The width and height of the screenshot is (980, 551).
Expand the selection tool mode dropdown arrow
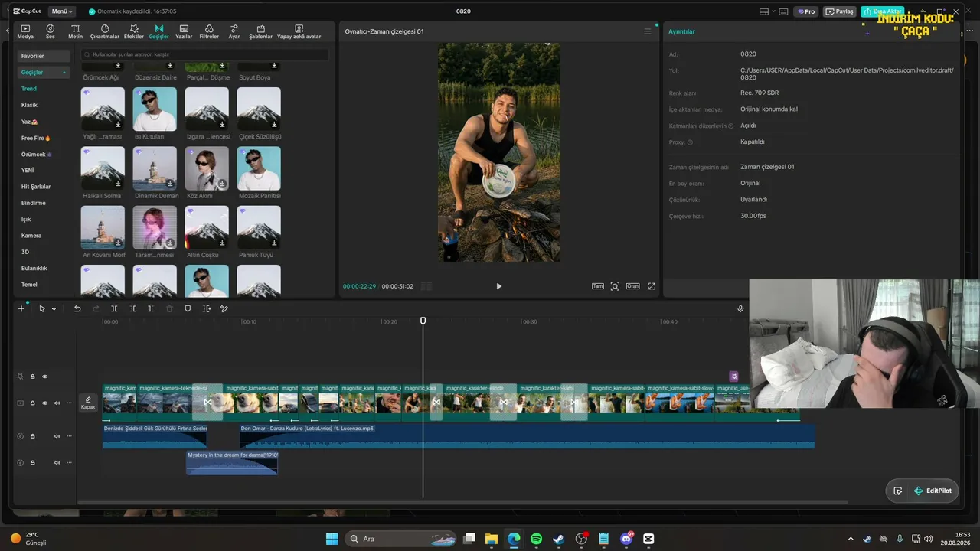(x=54, y=309)
